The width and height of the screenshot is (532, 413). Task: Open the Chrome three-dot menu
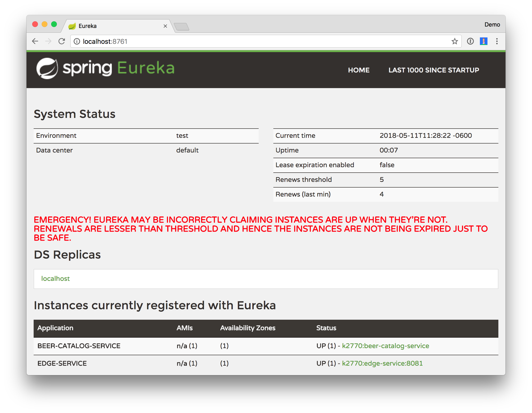tap(497, 41)
